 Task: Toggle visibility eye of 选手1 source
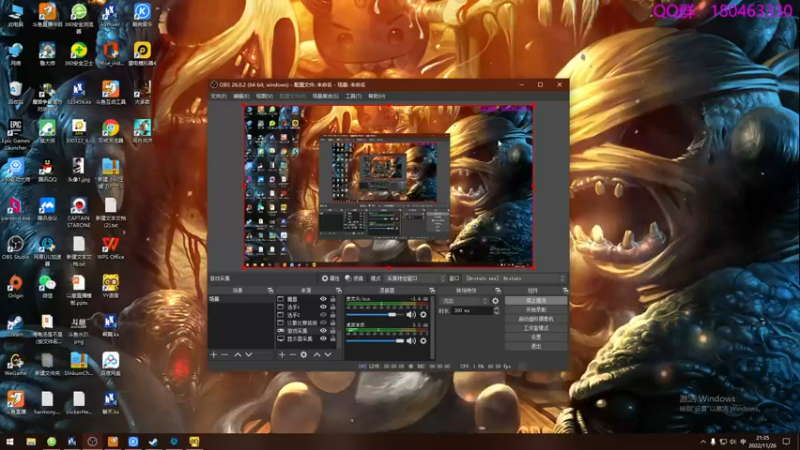(323, 307)
